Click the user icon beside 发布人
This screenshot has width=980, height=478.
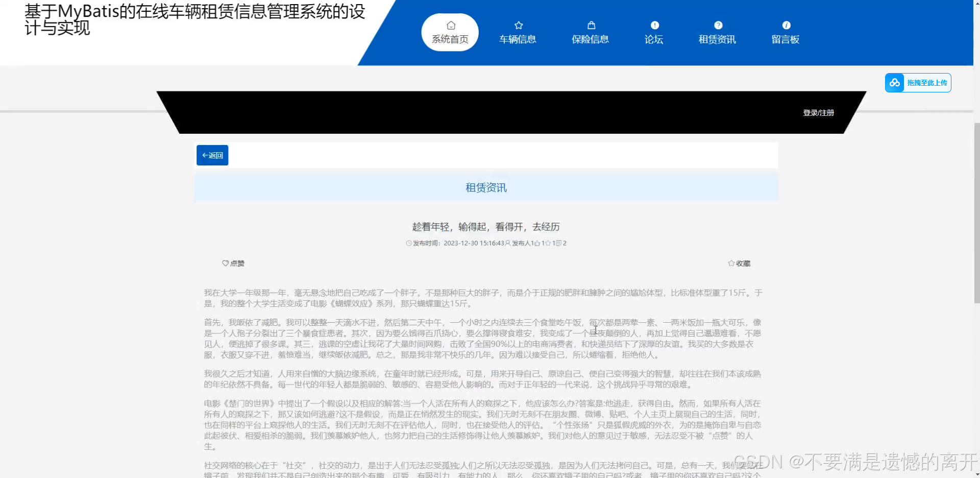(x=508, y=243)
